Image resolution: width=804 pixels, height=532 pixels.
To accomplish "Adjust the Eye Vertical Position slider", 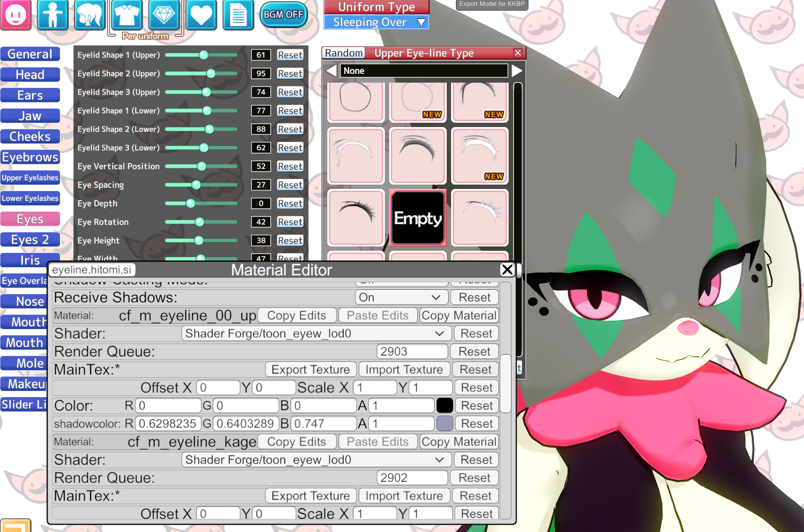I will [x=201, y=166].
